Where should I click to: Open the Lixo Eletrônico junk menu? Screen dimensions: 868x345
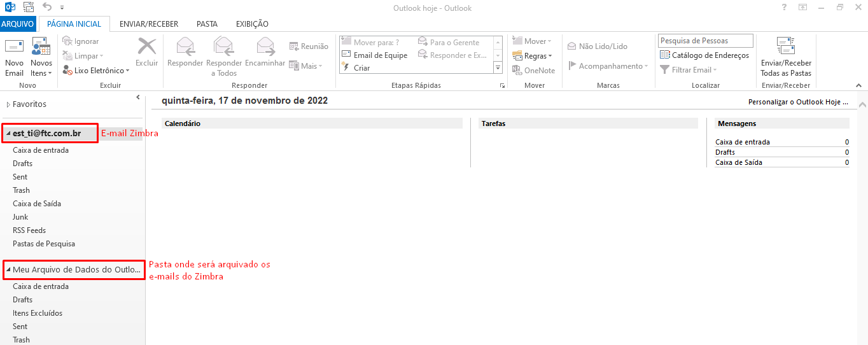pos(96,71)
